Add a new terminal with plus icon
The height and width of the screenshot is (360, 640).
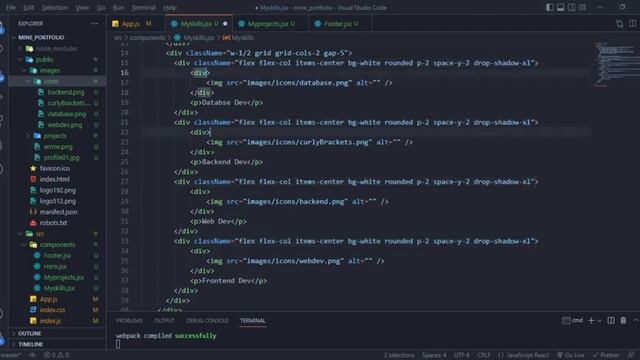coord(591,321)
